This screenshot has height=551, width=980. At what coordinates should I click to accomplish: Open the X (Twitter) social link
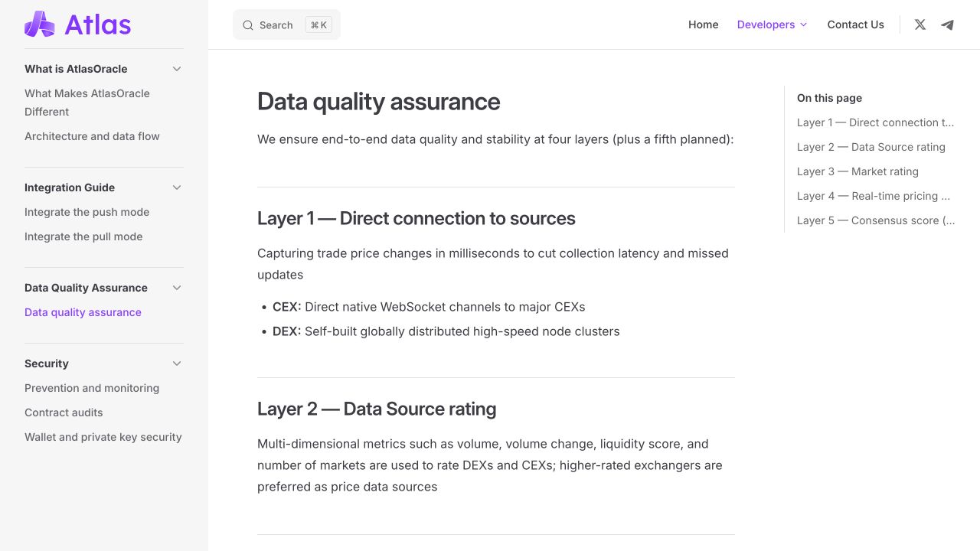[x=920, y=24]
